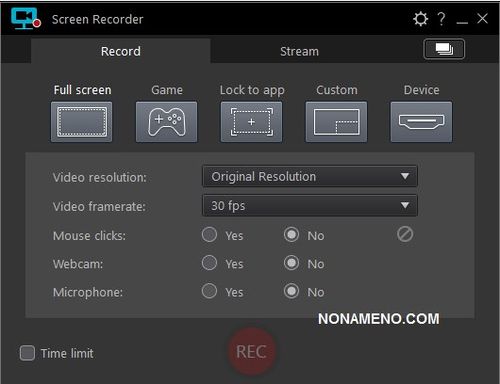Image resolution: width=500 pixels, height=384 pixels.
Task: Turn on Webcam with Yes radio
Action: tap(209, 263)
